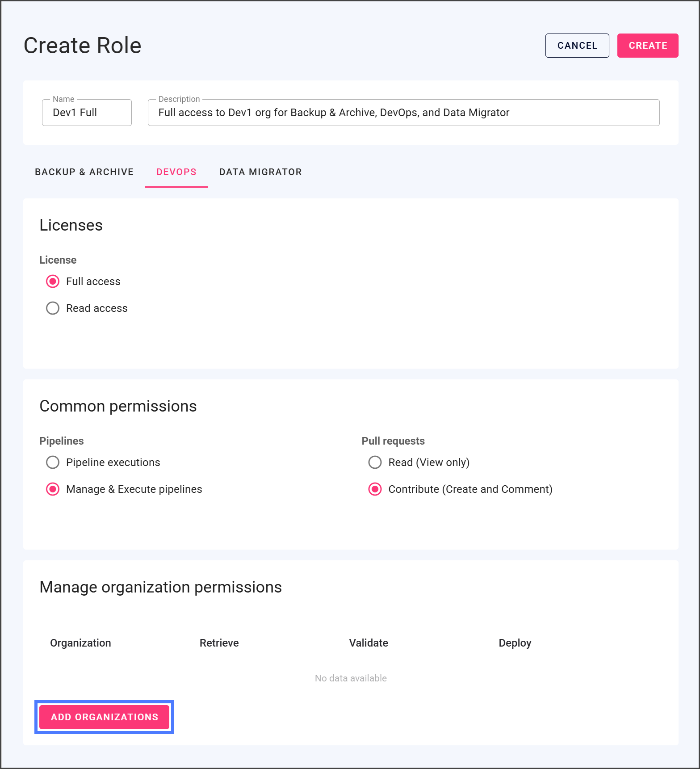700x769 pixels.
Task: Choose the Read access license option
Action: coord(53,308)
